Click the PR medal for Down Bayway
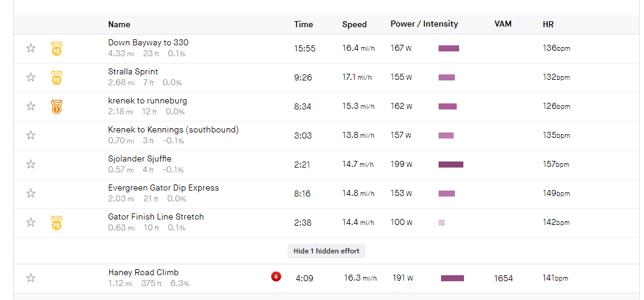The image size is (644, 300). [x=56, y=49]
